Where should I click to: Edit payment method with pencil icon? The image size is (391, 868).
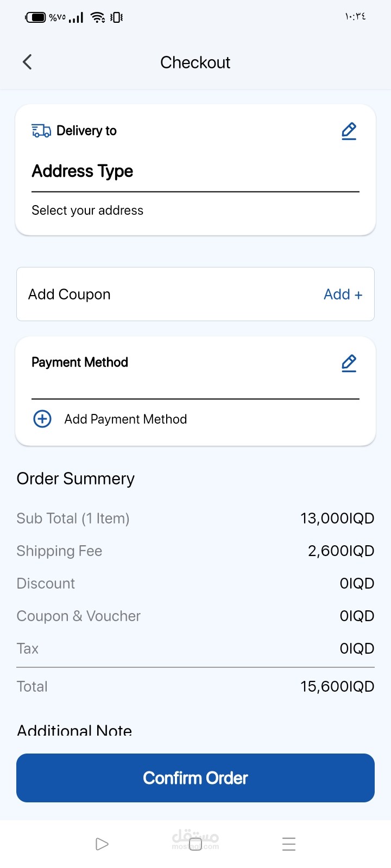point(349,363)
